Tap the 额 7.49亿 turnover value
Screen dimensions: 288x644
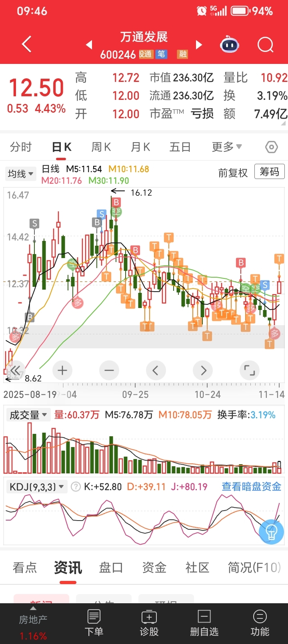tap(256, 114)
